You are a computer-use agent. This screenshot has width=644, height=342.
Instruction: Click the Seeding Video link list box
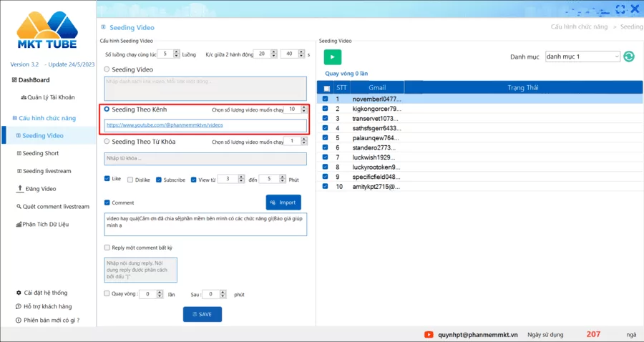tap(205, 88)
